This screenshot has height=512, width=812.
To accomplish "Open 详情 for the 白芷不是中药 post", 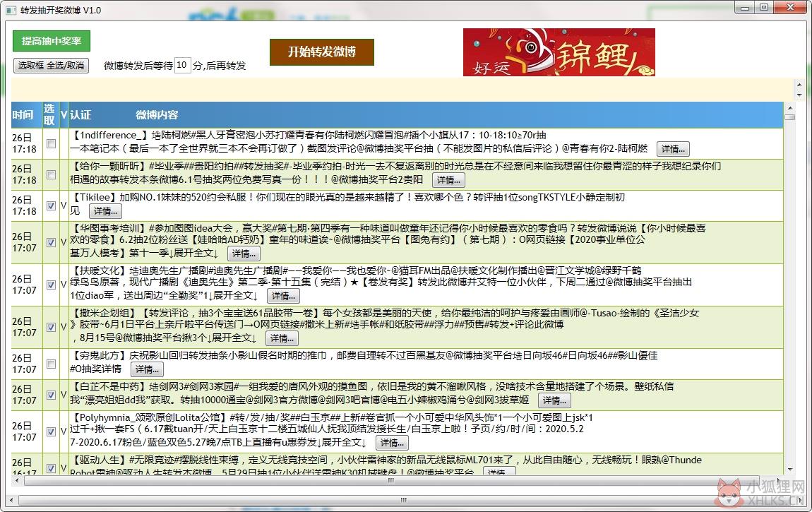I will [x=554, y=400].
